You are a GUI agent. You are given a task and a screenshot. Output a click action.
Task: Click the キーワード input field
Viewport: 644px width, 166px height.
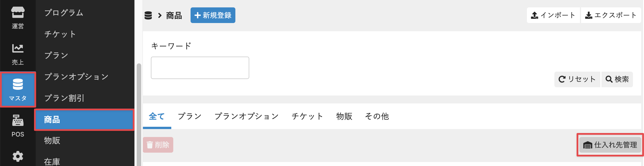(x=200, y=68)
